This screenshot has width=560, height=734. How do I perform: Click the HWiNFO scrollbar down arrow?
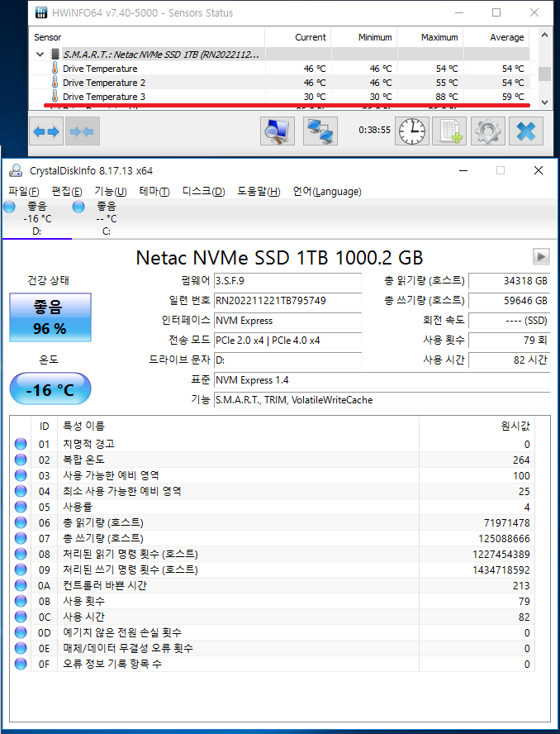tap(544, 102)
